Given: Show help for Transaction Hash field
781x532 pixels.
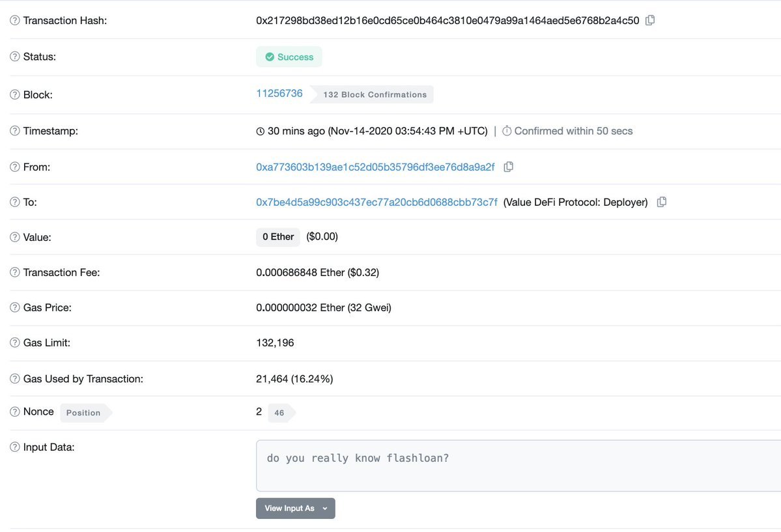Looking at the screenshot, I should pos(15,20).
